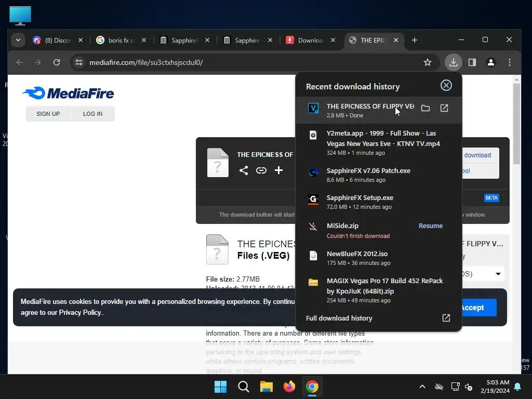Resume the MiSide.zip download
This screenshot has width=532, height=399.
pyautogui.click(x=431, y=226)
